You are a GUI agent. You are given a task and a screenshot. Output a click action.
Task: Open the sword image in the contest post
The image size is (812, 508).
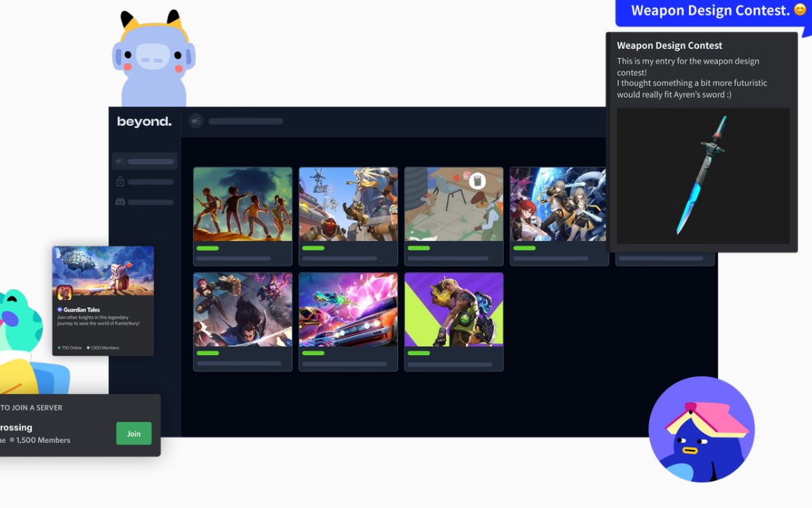703,176
